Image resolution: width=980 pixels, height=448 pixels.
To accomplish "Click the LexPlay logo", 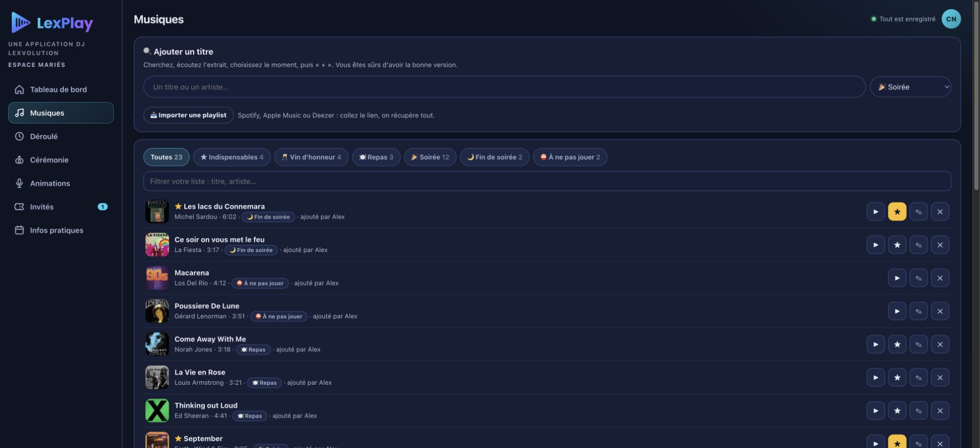I will point(52,23).
